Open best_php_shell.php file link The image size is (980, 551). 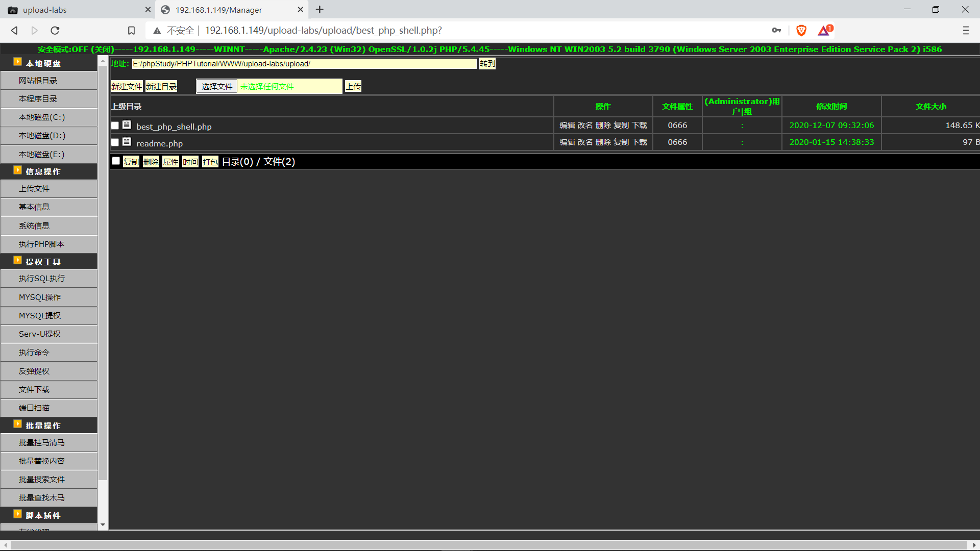click(174, 127)
